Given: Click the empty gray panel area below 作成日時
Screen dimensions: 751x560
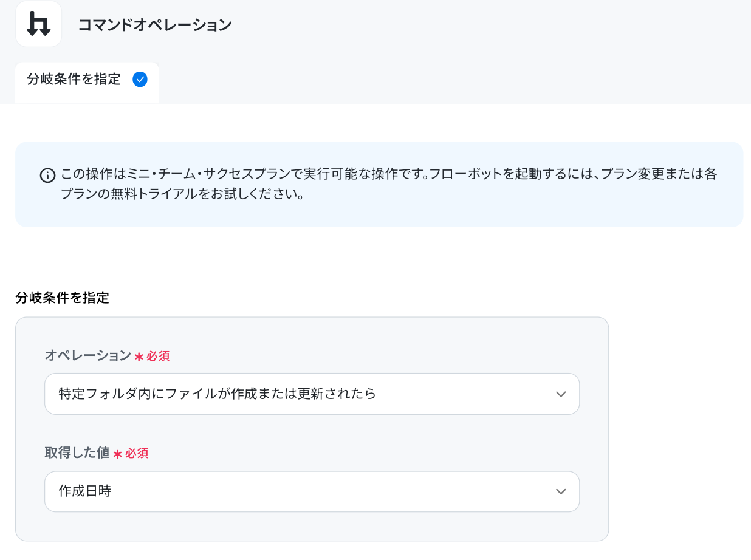Looking at the screenshot, I should pos(312,527).
